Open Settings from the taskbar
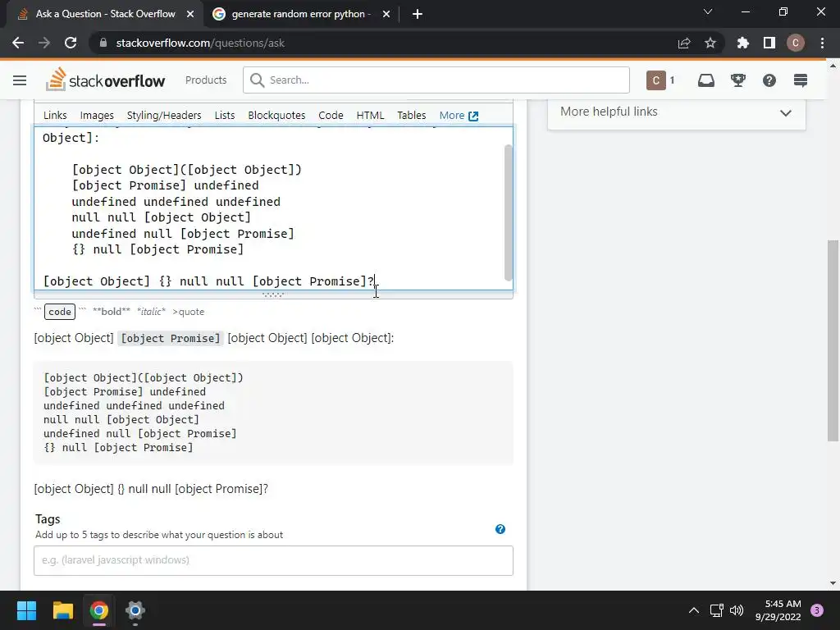 tap(135, 610)
